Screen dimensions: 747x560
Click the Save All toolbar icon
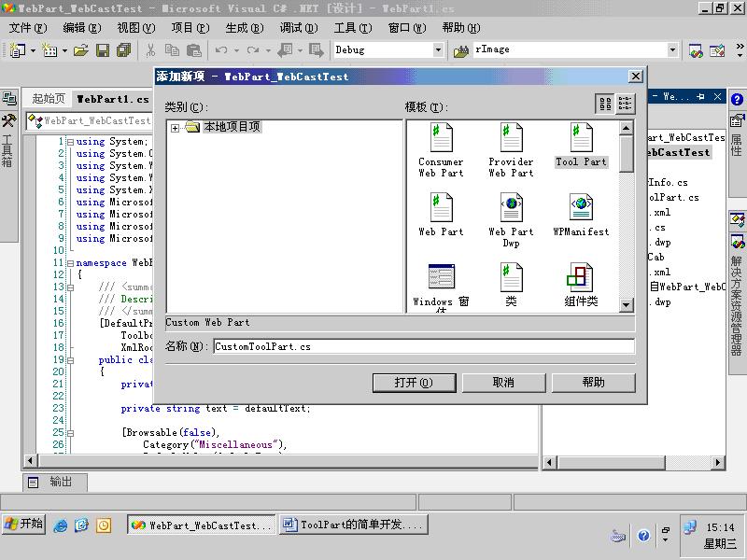[x=124, y=49]
